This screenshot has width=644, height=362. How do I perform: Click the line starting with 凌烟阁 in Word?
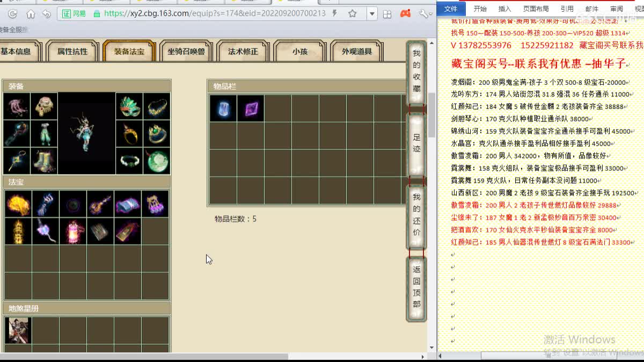click(x=539, y=82)
